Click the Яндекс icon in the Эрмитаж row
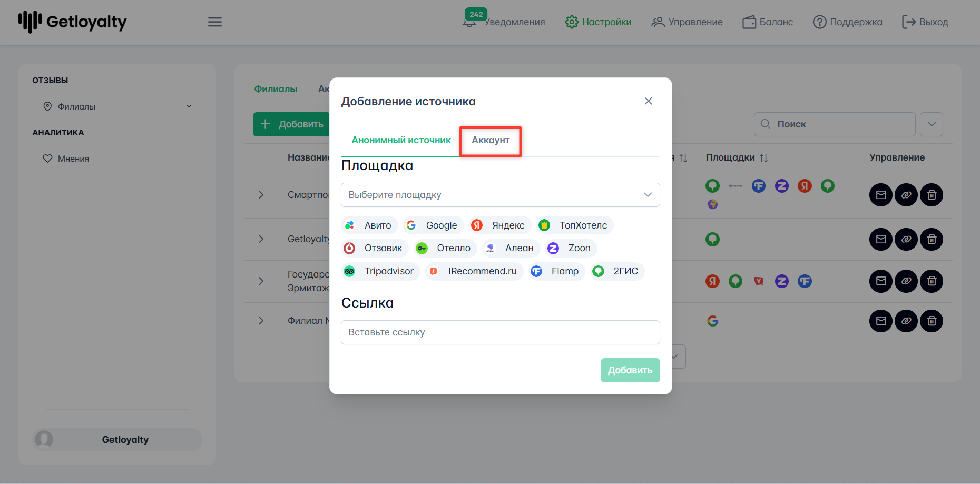 712,281
